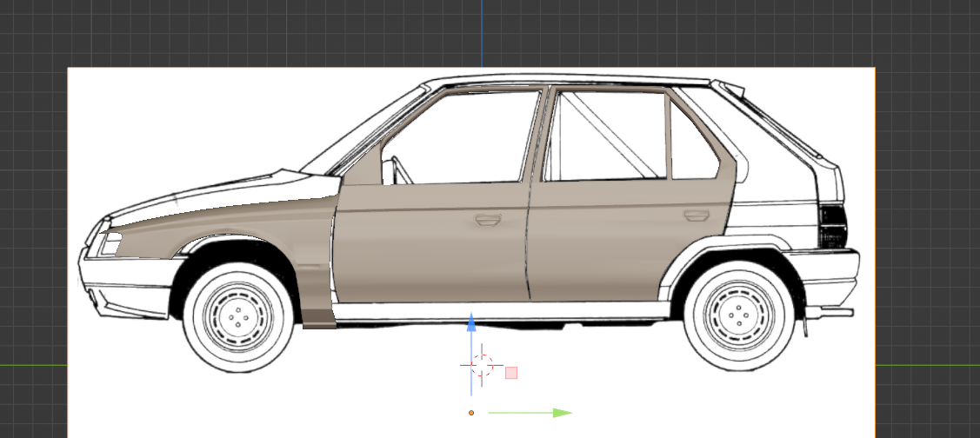Click the front door handle on the mesh
The image size is (980, 438).
[488, 219]
